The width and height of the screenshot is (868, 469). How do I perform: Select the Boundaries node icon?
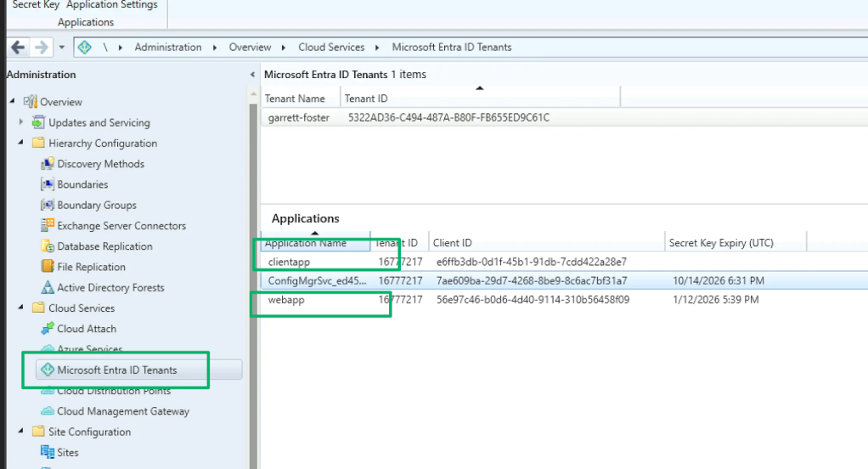(48, 184)
